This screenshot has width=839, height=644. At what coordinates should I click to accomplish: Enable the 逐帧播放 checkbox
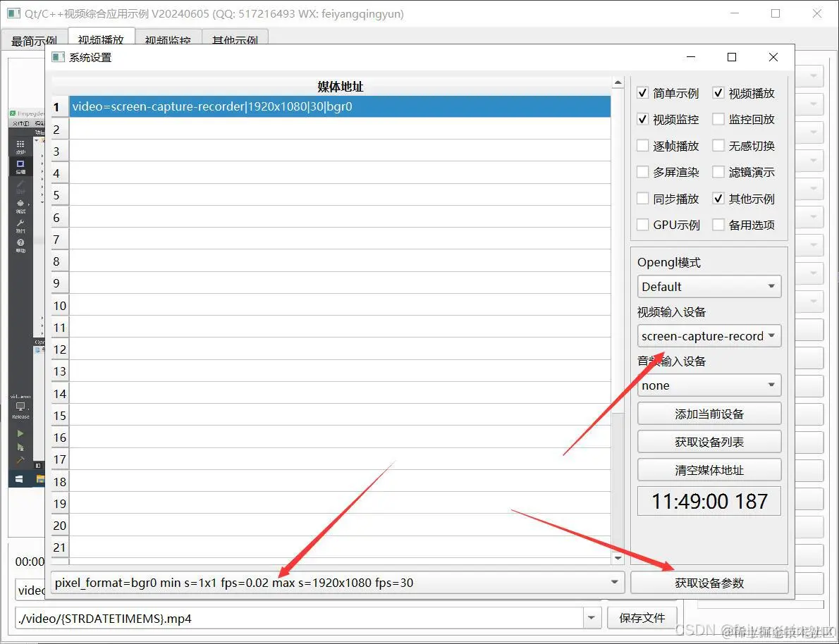tap(642, 145)
